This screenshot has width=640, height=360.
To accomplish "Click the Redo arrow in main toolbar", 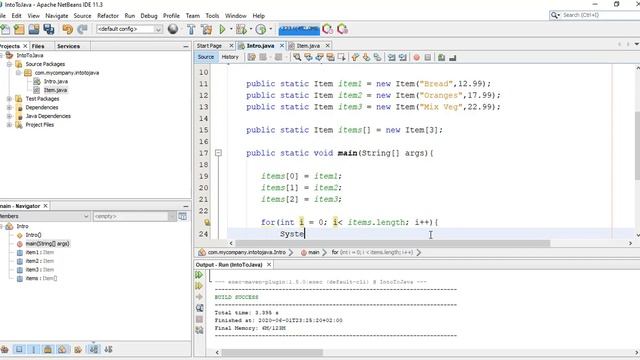I will [x=82, y=29].
